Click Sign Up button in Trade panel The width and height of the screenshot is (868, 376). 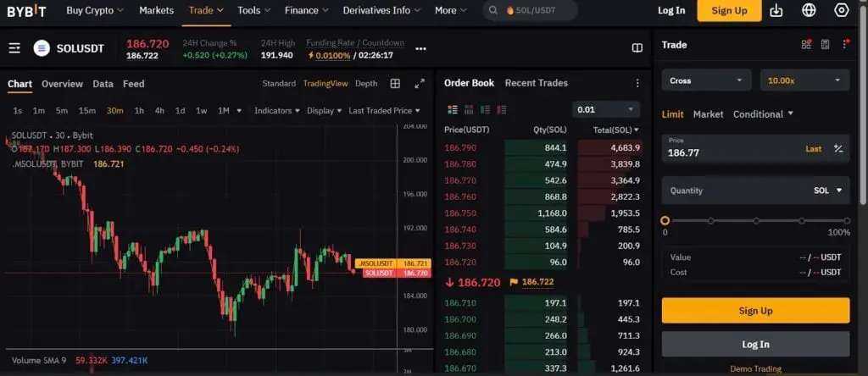tap(755, 311)
